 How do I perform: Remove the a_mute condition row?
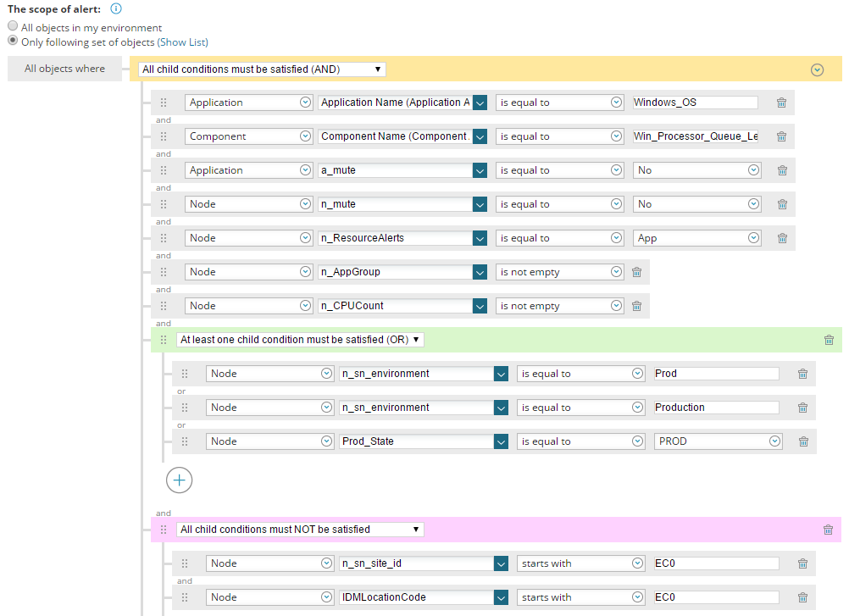[782, 170]
